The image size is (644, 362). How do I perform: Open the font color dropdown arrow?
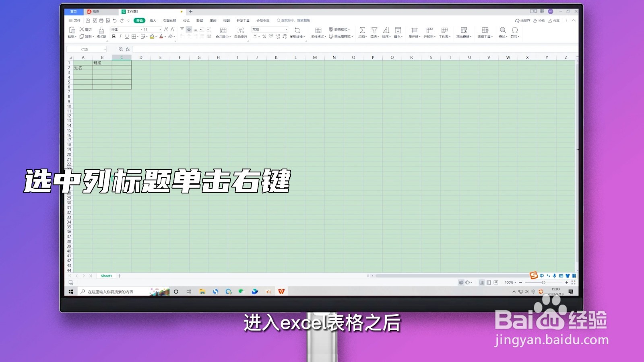(165, 37)
